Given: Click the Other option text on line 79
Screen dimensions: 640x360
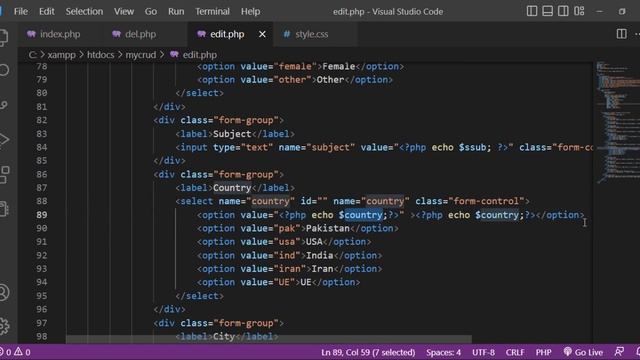Looking at the screenshot, I should point(330,80).
